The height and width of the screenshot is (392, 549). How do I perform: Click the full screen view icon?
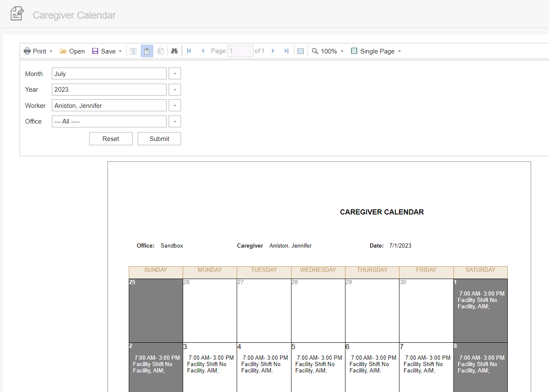pos(300,51)
